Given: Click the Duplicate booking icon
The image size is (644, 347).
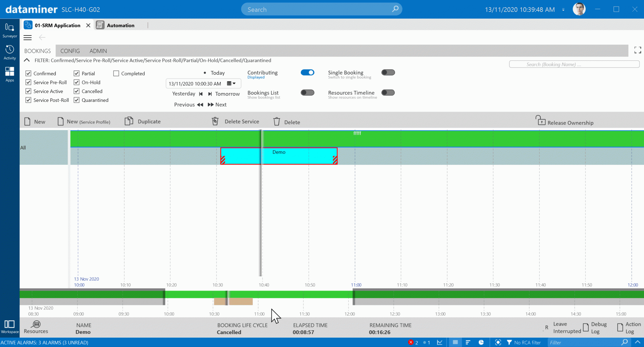Looking at the screenshot, I should pos(129,121).
